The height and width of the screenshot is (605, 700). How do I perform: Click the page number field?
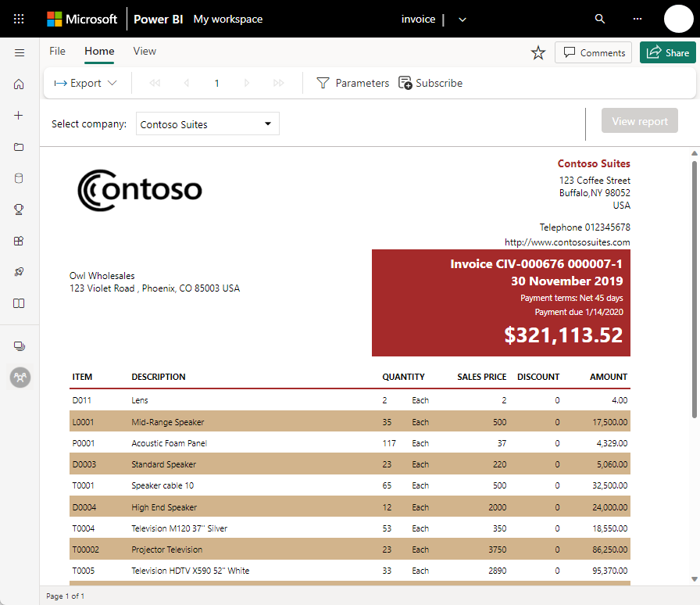[216, 83]
